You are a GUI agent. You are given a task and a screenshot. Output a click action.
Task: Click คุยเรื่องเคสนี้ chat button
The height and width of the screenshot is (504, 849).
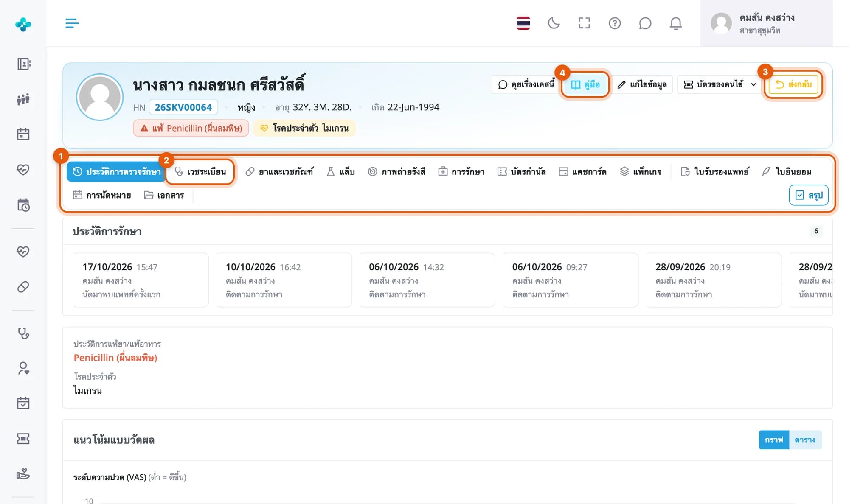[526, 84]
